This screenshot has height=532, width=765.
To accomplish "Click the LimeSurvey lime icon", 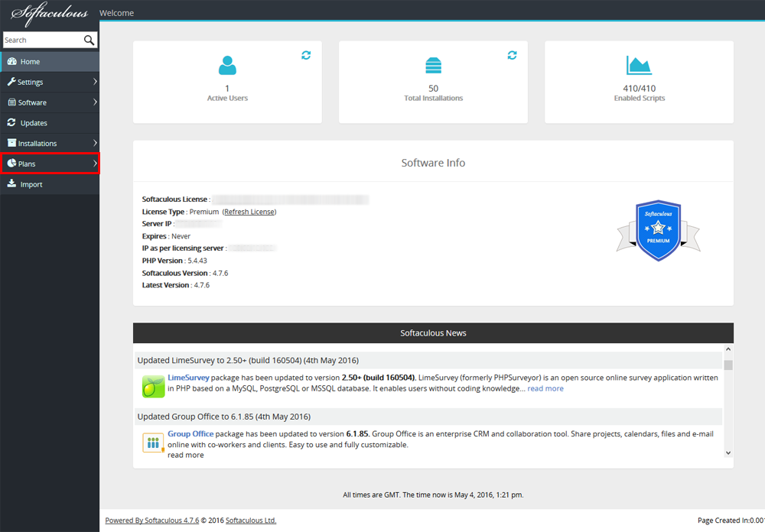I will 153,386.
